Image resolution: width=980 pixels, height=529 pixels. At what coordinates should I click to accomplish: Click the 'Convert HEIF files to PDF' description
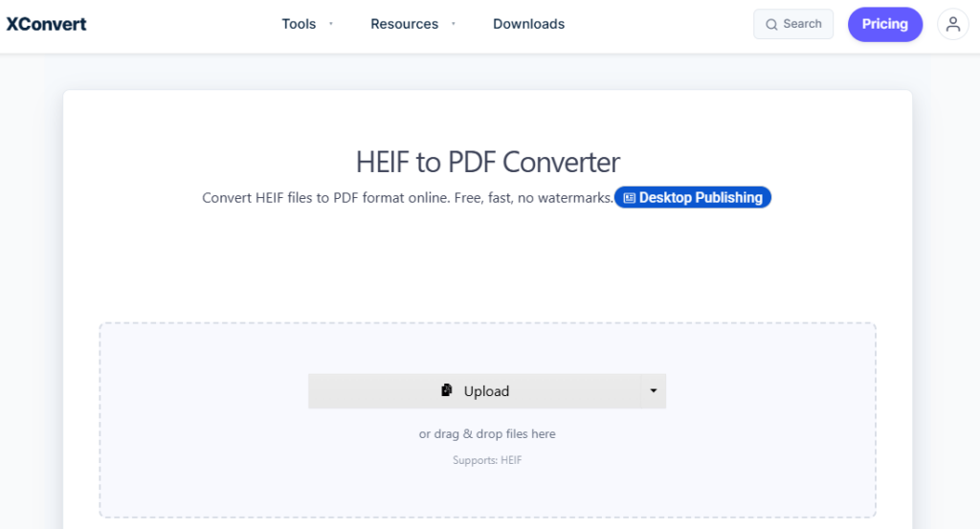(408, 198)
